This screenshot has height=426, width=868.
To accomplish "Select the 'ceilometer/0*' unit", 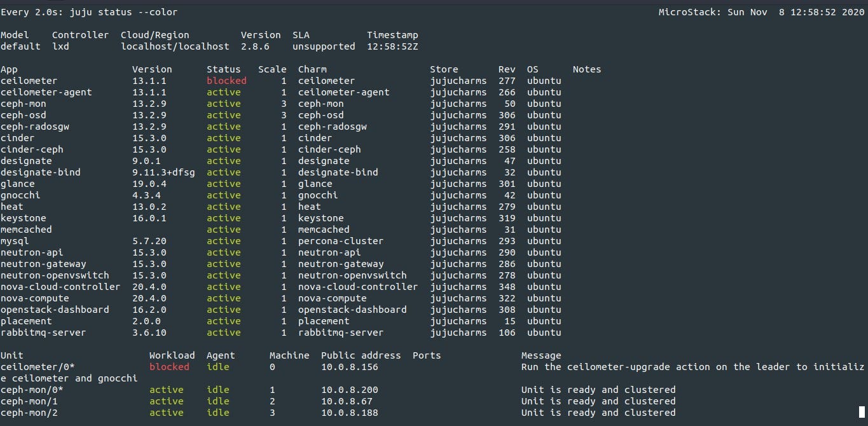I will 38,367.
